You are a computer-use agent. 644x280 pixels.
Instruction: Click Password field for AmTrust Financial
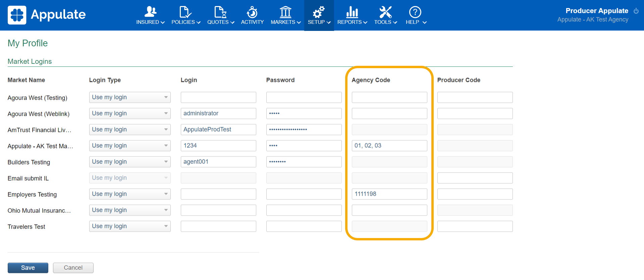pos(304,130)
